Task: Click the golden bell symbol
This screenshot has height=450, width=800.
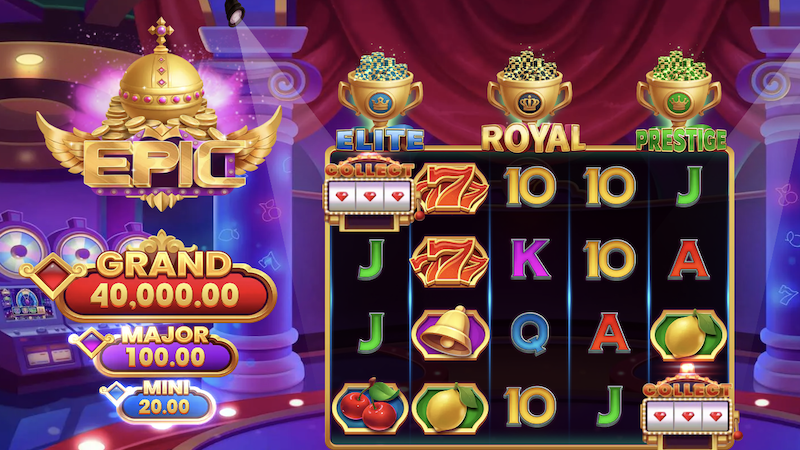Action: point(450,333)
